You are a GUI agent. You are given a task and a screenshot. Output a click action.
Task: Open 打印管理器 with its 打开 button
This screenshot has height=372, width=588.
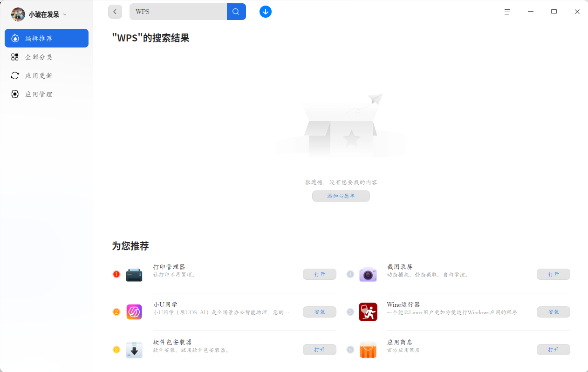coord(320,274)
